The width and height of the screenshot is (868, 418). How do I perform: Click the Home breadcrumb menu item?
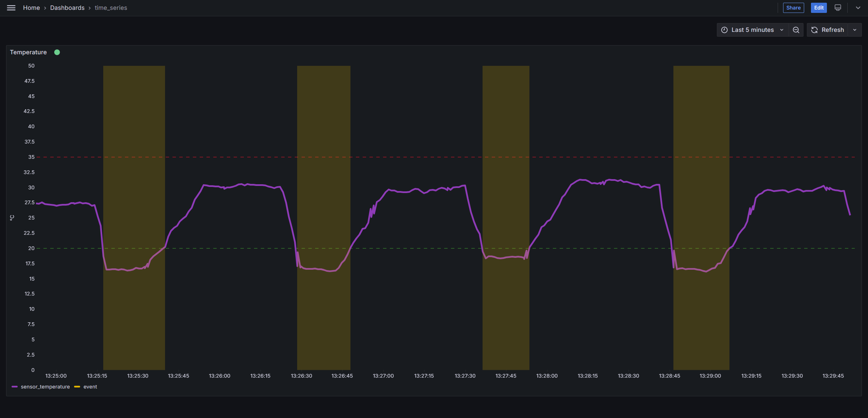click(31, 8)
